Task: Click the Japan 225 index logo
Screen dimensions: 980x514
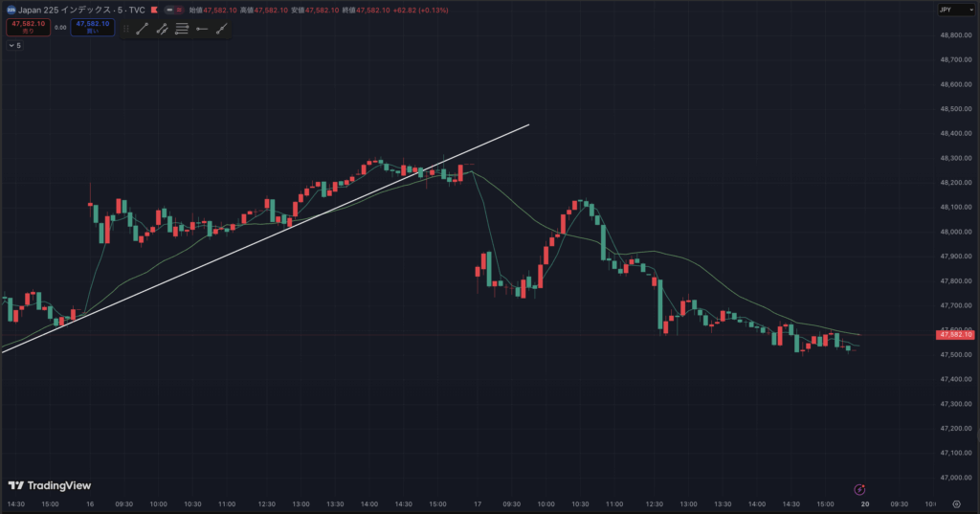Action: point(11,9)
